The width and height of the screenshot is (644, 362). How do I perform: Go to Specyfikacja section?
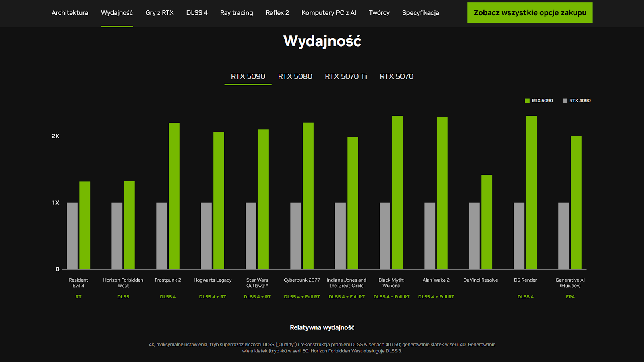420,13
